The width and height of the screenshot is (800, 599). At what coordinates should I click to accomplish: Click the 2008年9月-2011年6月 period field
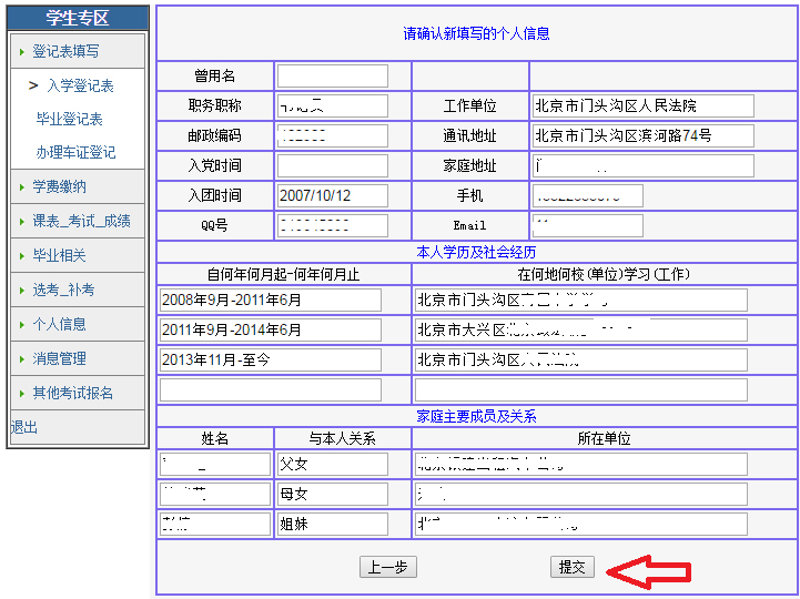click(x=270, y=300)
